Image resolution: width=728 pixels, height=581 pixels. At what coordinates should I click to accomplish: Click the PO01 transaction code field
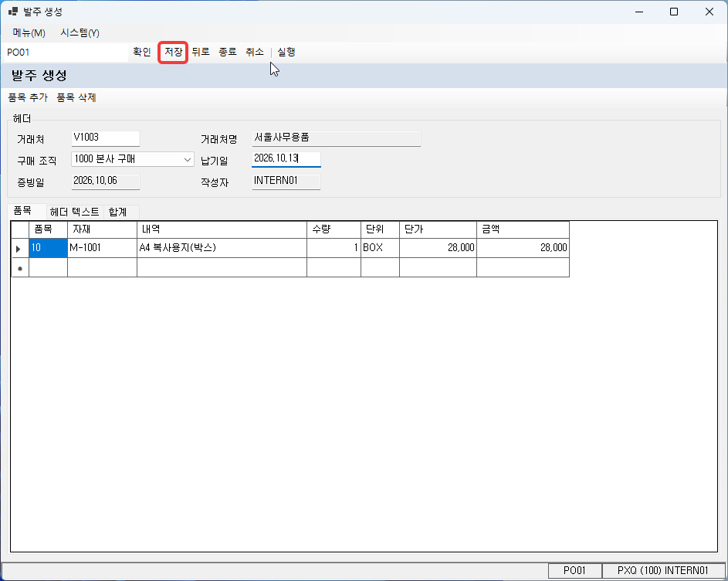(65, 53)
